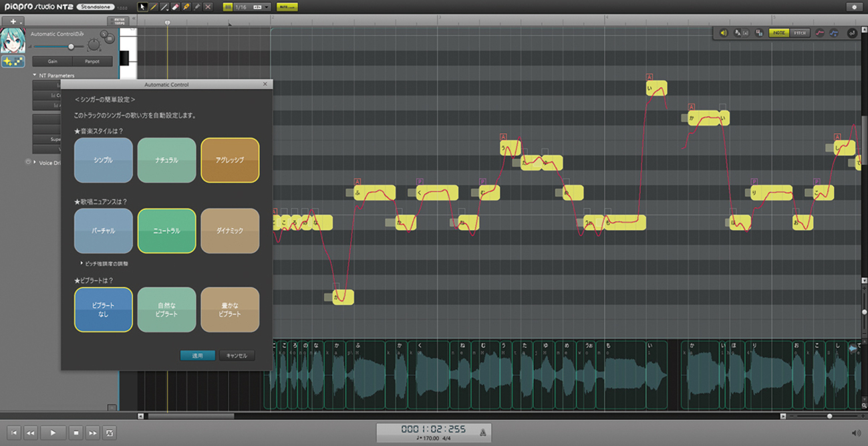The width and height of the screenshot is (868, 446).
Task: Adjust the track volume slider knob
Action: click(x=71, y=47)
